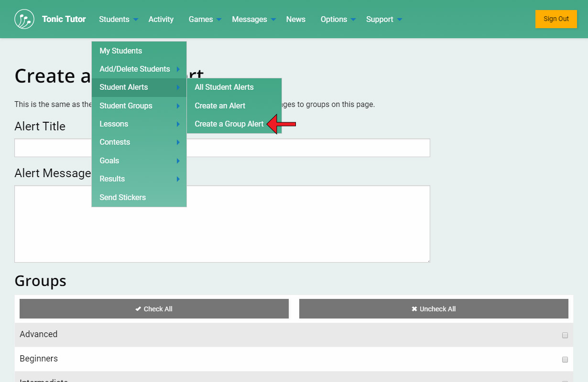Select Create a Group Alert menu item
Viewport: 588px width, 382px height.
[x=229, y=124]
